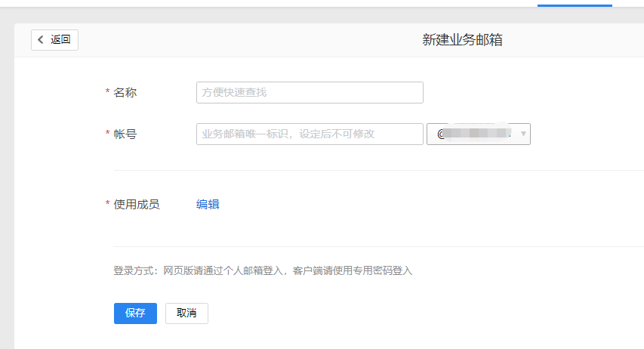Open the email domain dropdown
The height and width of the screenshot is (349, 644).
[479, 134]
